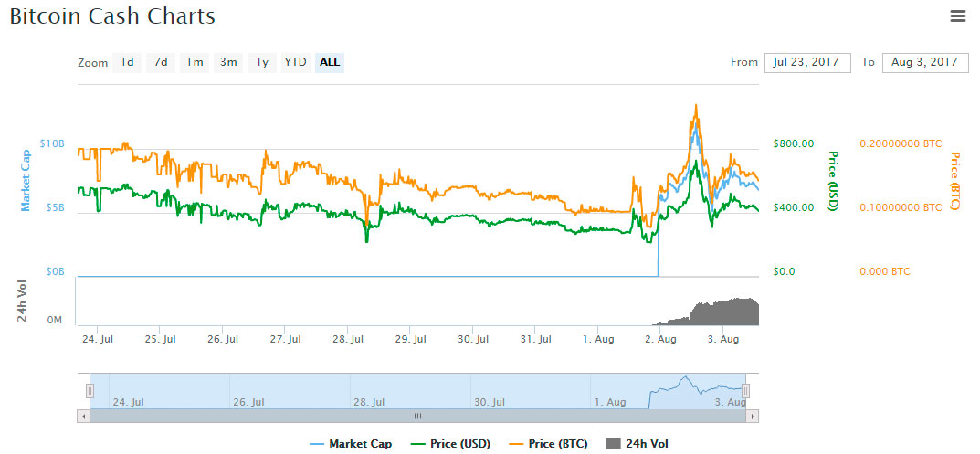Click the 24. Jul main axis date
This screenshot has height=454, width=980.
point(98,339)
